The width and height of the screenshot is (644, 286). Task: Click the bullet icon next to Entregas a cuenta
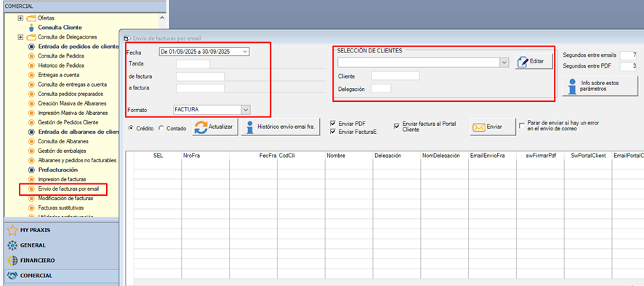[31, 75]
